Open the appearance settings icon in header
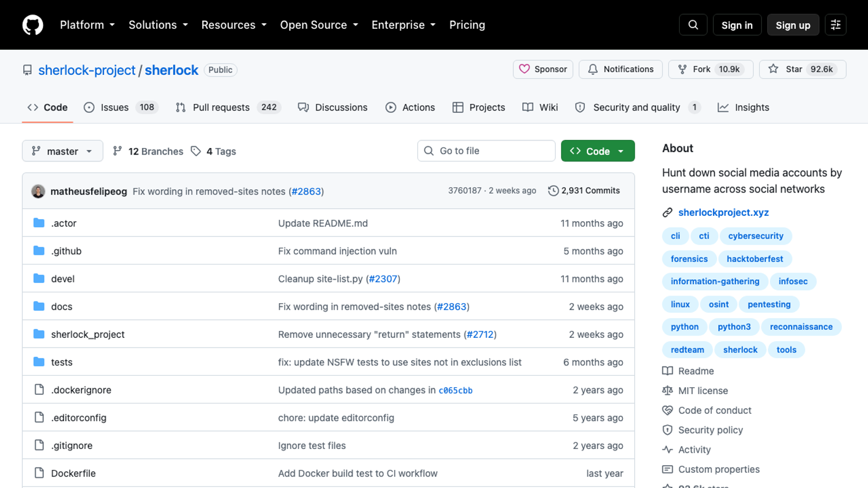Screen dimensions: 868x488 click(x=835, y=25)
